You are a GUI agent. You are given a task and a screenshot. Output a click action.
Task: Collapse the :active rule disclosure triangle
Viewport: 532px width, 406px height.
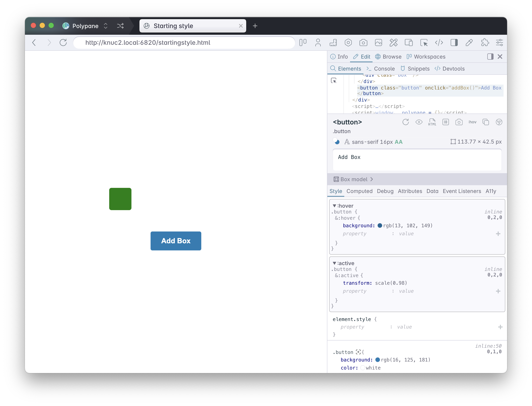point(335,263)
